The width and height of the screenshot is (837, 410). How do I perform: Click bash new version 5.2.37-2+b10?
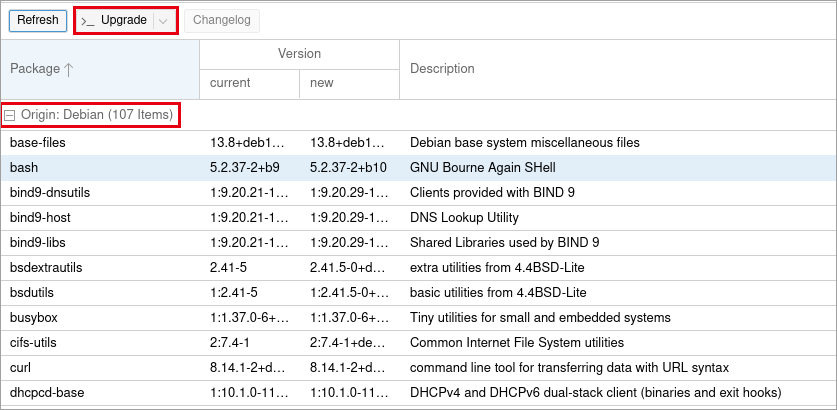348,168
